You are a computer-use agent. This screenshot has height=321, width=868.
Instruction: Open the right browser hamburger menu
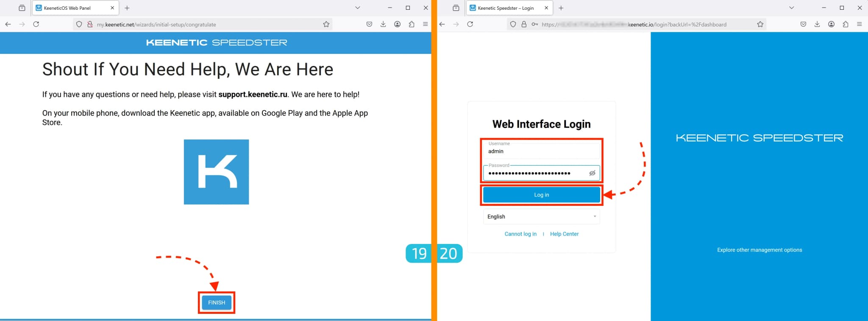[x=859, y=24]
